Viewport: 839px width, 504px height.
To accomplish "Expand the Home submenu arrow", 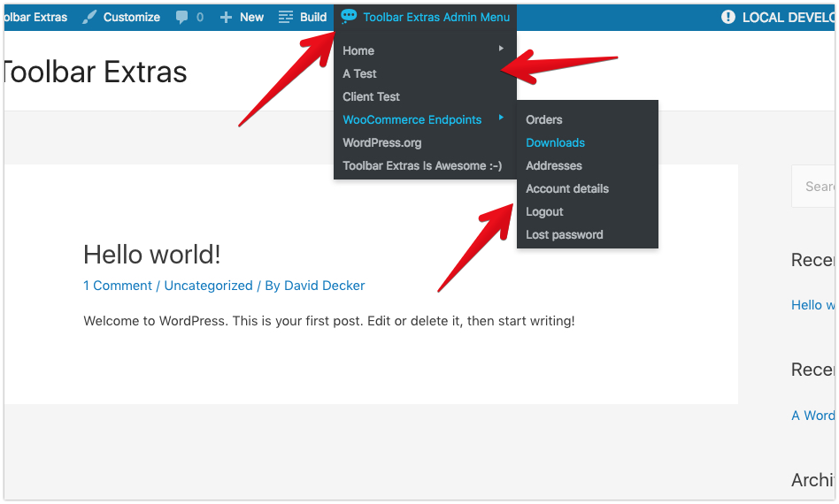I will [x=502, y=49].
